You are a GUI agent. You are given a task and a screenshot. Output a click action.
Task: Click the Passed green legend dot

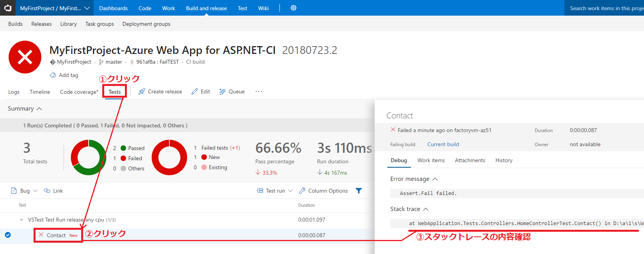coord(123,148)
